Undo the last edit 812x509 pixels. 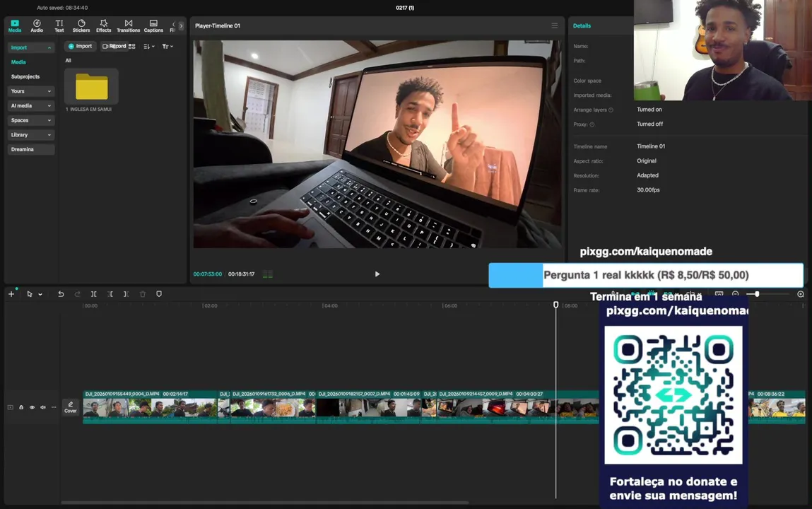coord(61,294)
